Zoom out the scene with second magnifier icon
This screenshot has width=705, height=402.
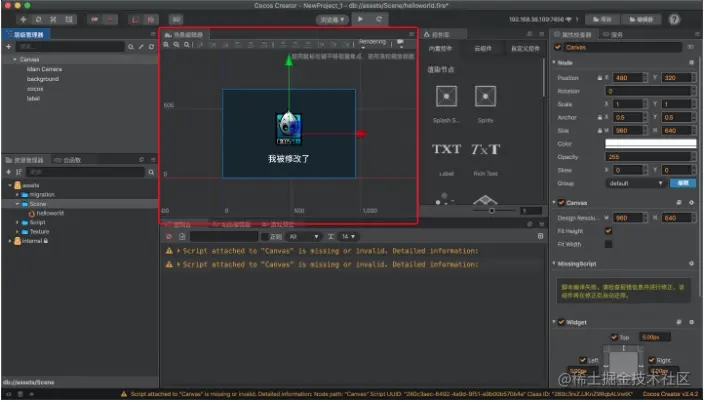[177, 45]
